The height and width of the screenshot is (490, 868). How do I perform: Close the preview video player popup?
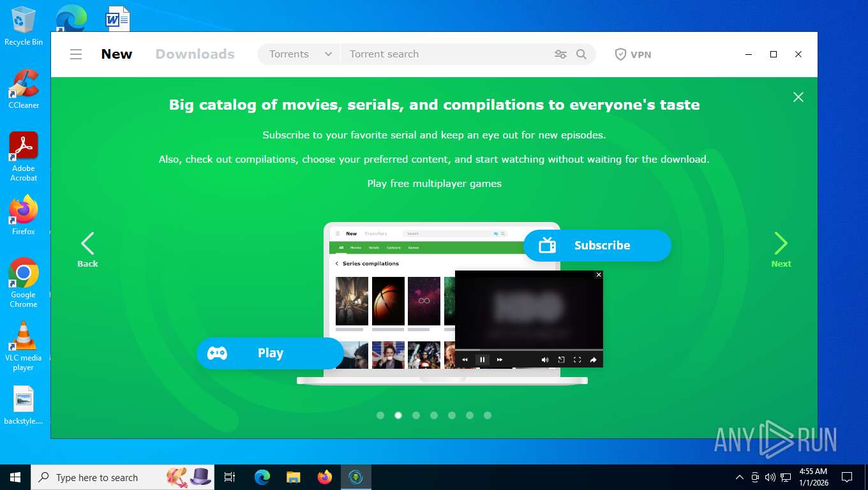pos(599,275)
